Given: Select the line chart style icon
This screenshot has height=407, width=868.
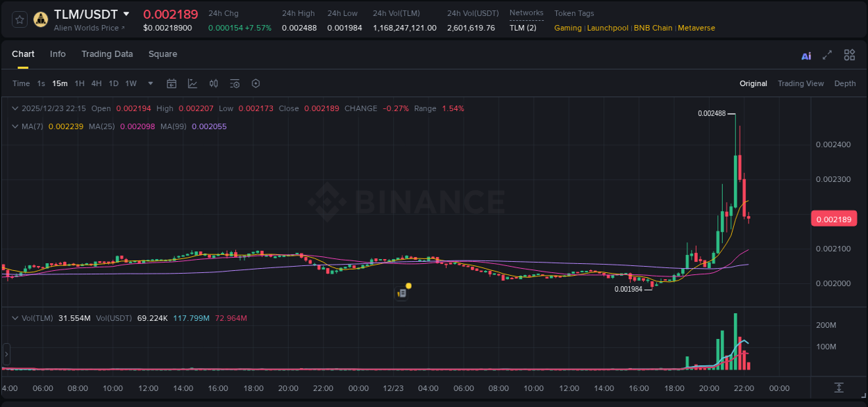Looking at the screenshot, I should tap(192, 83).
